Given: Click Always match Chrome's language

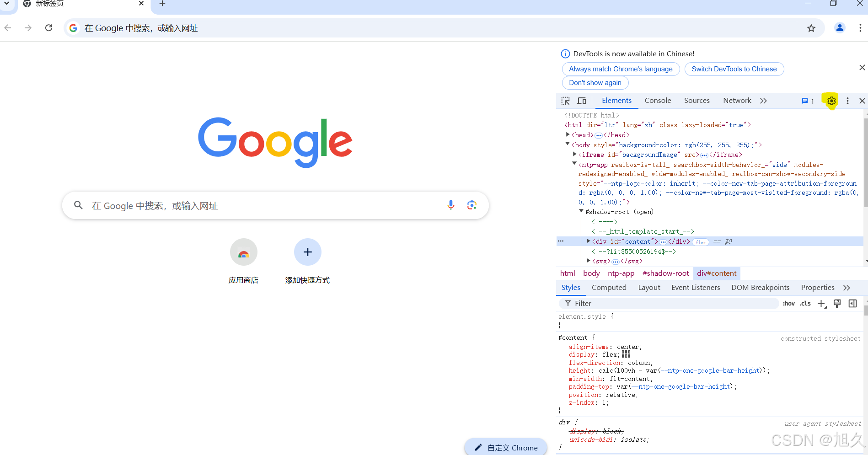Looking at the screenshot, I should coord(621,69).
